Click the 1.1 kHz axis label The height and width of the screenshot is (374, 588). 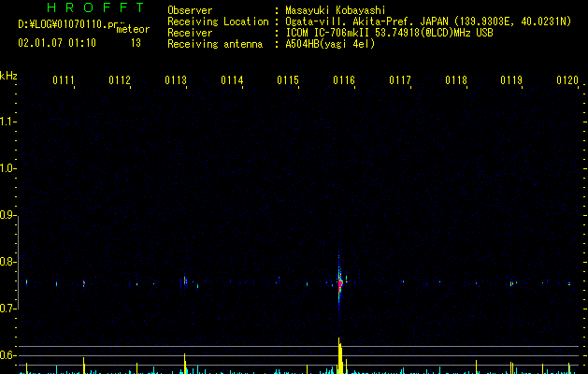coord(7,122)
